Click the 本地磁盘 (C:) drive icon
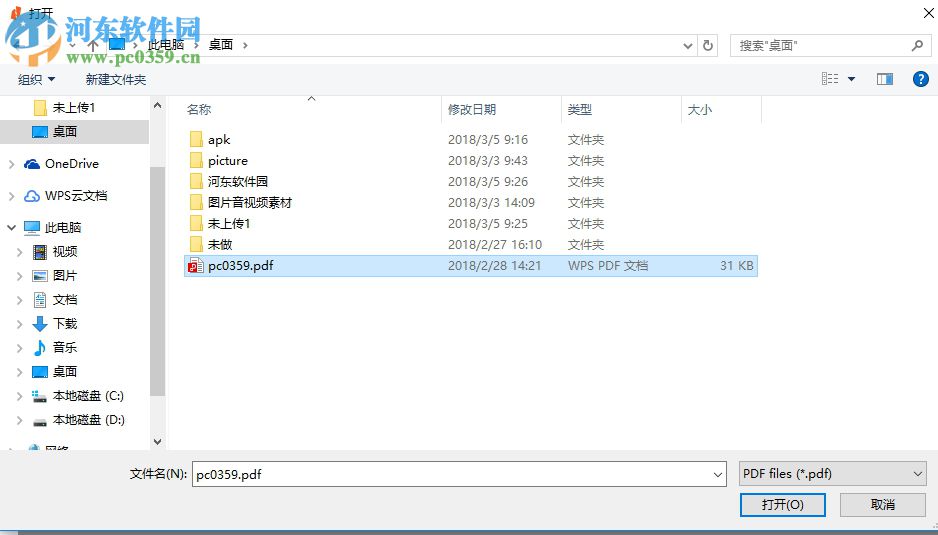This screenshot has height=535, width=938. [39, 396]
